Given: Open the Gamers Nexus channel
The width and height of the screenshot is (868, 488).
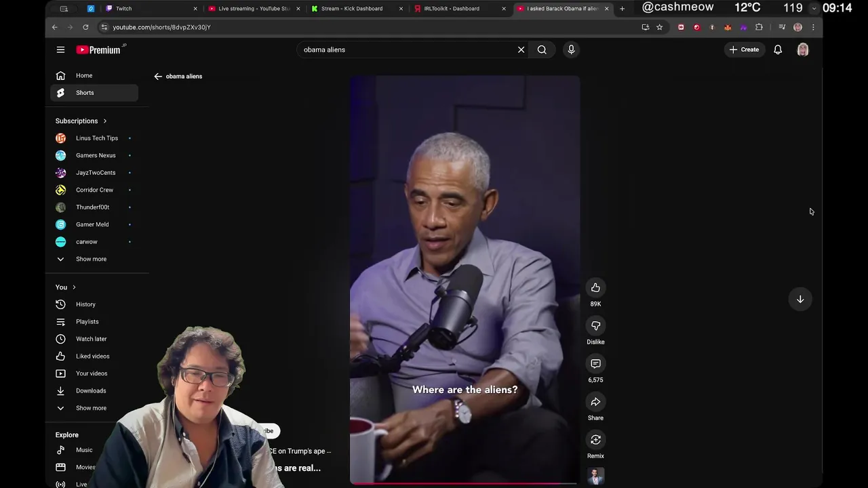Looking at the screenshot, I should (x=94, y=155).
